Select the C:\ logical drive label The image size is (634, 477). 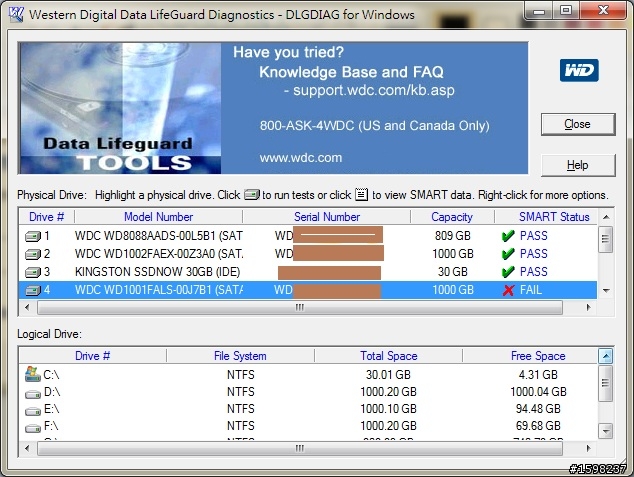pyautogui.click(x=51, y=375)
